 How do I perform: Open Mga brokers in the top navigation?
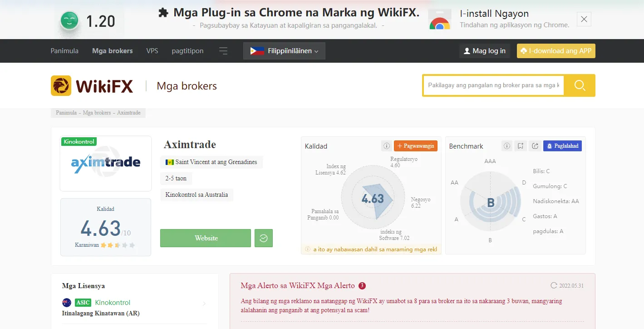[x=113, y=51]
